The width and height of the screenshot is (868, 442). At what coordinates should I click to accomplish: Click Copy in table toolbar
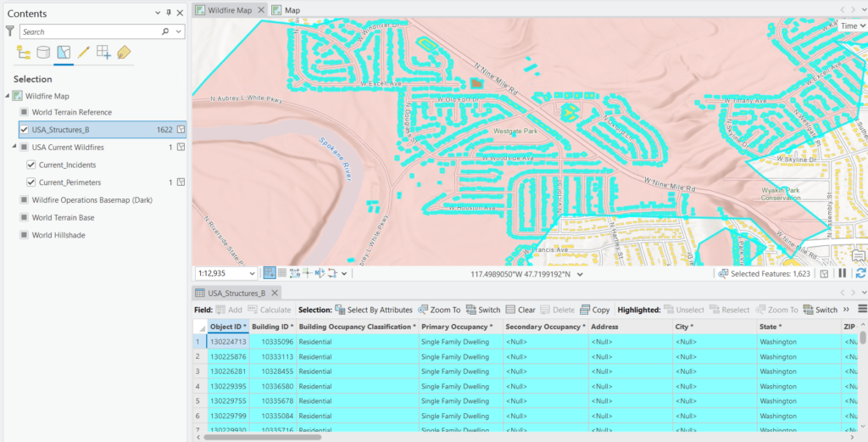tap(595, 310)
